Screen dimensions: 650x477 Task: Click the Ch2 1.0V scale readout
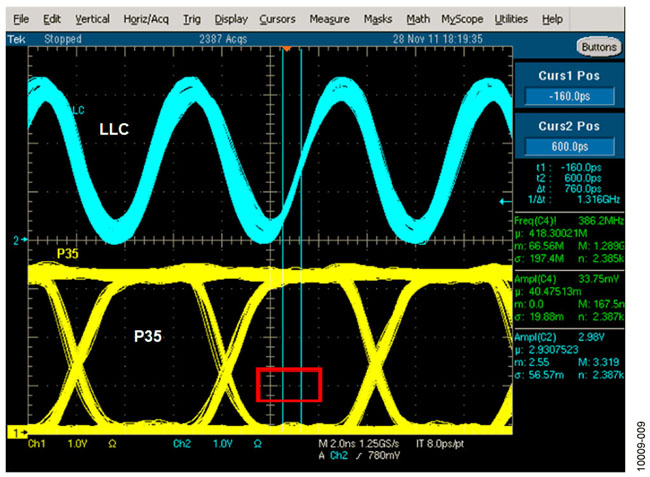[x=218, y=444]
